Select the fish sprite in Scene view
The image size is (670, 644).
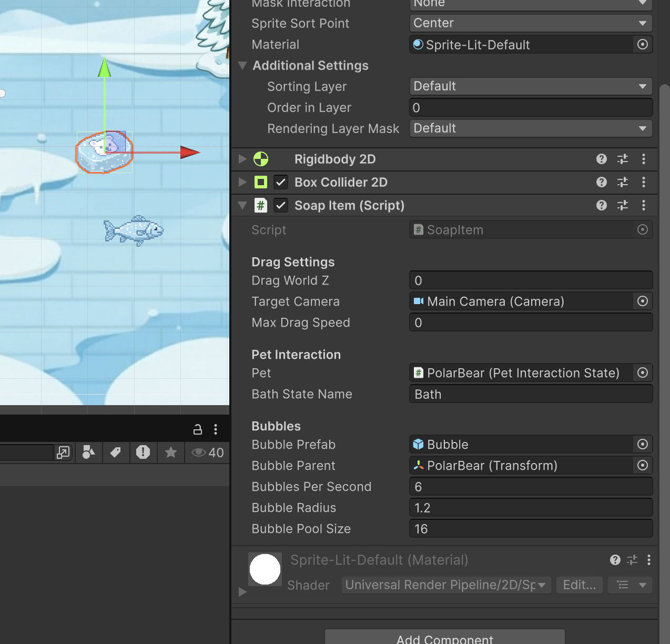pos(134,230)
